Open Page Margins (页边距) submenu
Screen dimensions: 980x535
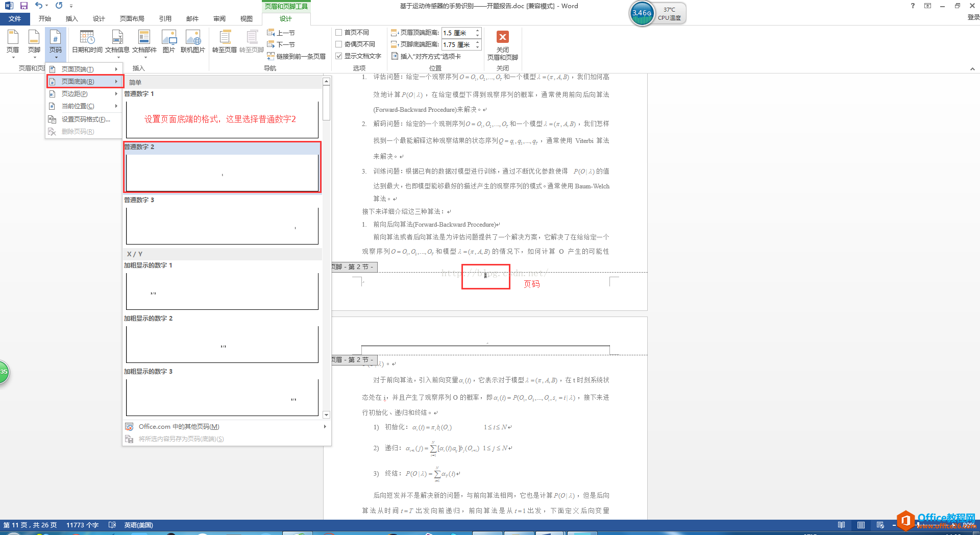[84, 93]
